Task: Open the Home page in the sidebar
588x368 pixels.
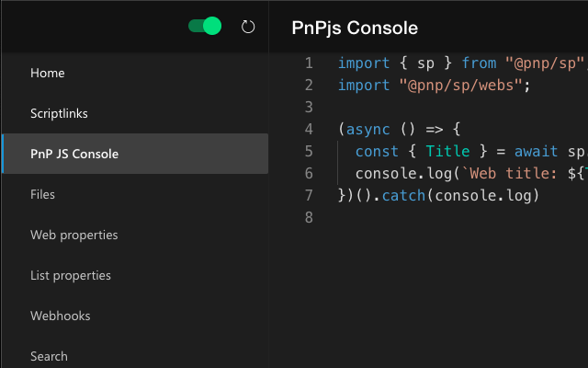Action: pos(48,73)
